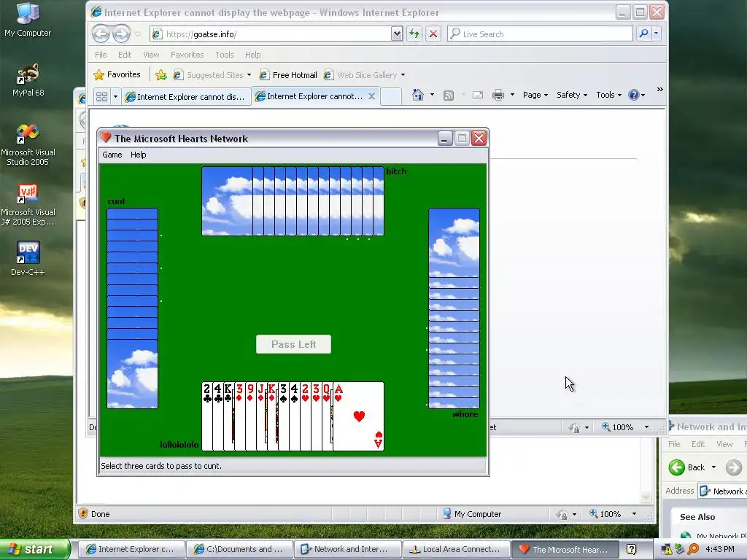Open a new blank IE tab
Image resolution: width=747 pixels, height=560 pixels.
tap(391, 96)
